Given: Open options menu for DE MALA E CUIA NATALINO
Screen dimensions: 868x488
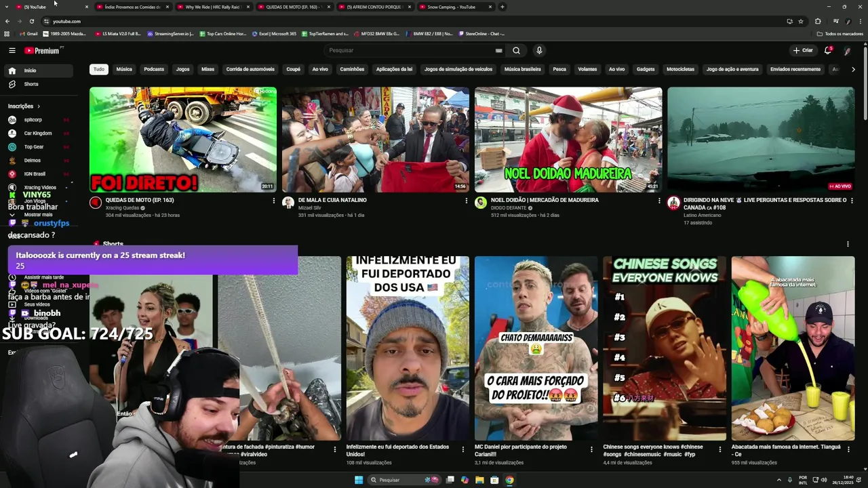Looking at the screenshot, I should (467, 201).
